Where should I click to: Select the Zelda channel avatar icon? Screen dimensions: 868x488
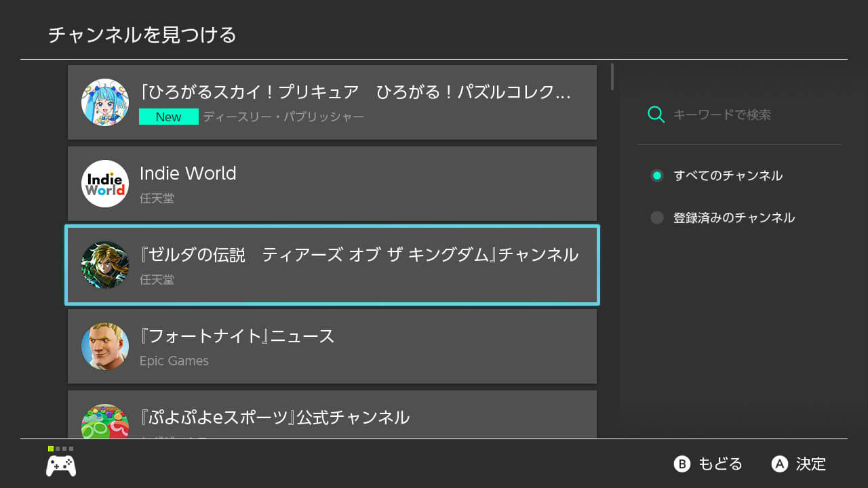coord(105,265)
